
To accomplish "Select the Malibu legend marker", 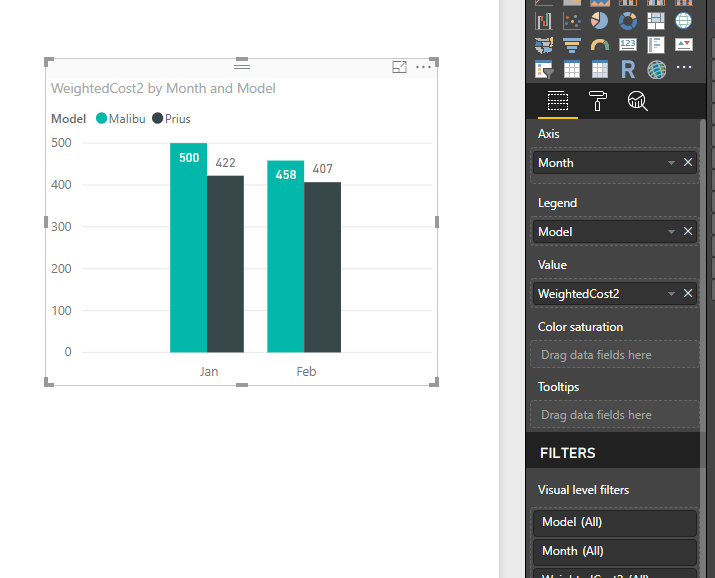I will point(102,119).
